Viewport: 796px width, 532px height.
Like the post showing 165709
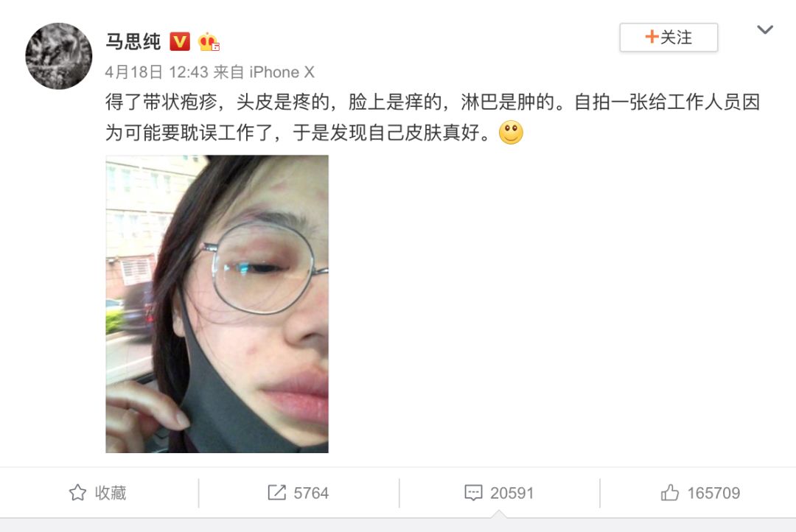tap(713, 493)
